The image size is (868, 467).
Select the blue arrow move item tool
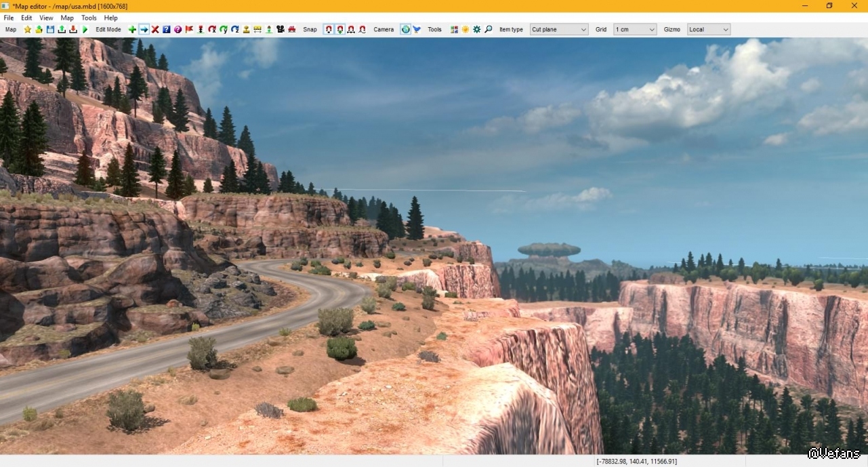point(144,30)
